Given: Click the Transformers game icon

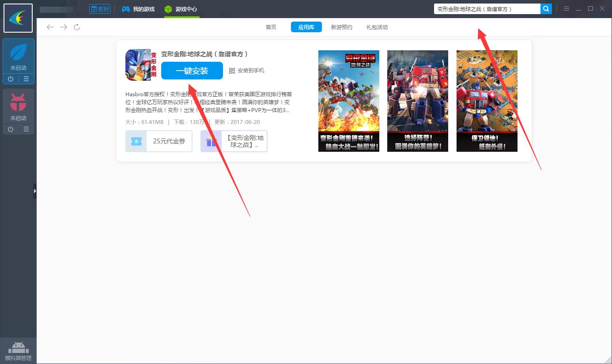Looking at the screenshot, I should point(141,65).
